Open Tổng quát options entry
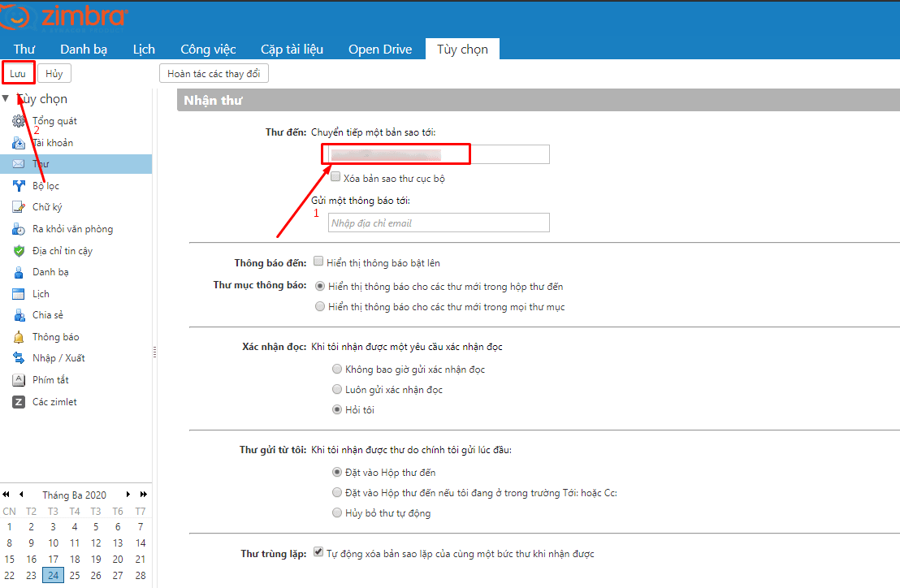The width and height of the screenshot is (900, 588). 54,121
